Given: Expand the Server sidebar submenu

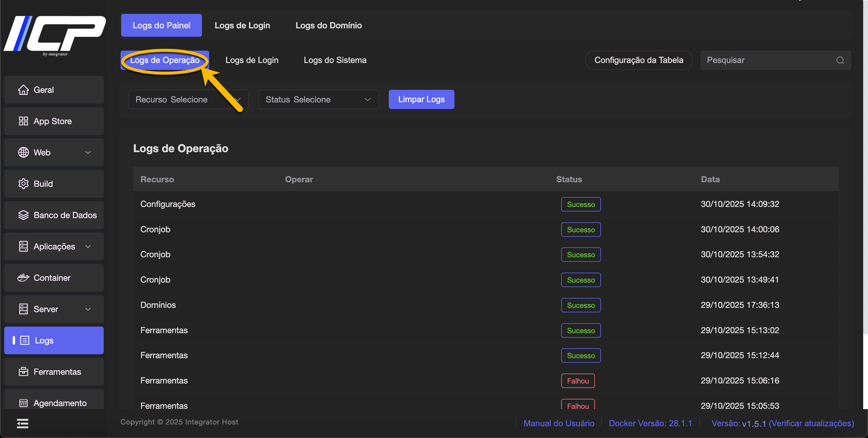Looking at the screenshot, I should click(88, 309).
